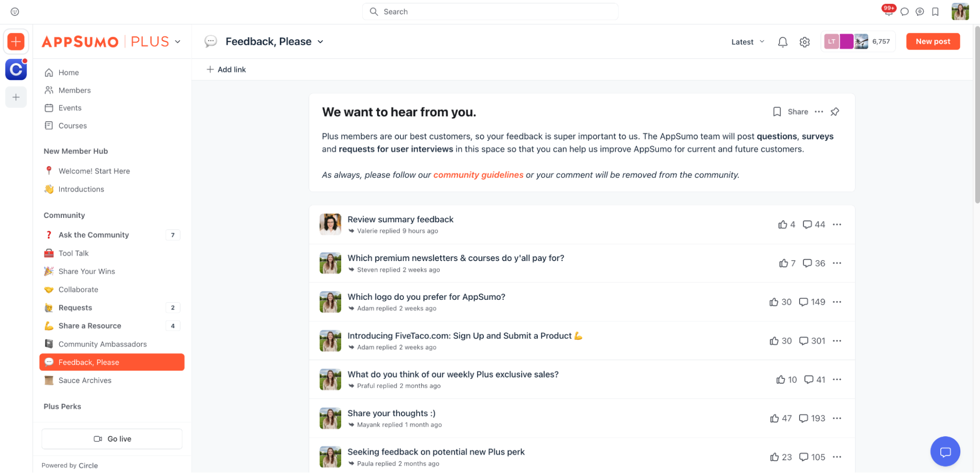Open the community guidelines link
The width and height of the screenshot is (980, 473).
(478, 175)
